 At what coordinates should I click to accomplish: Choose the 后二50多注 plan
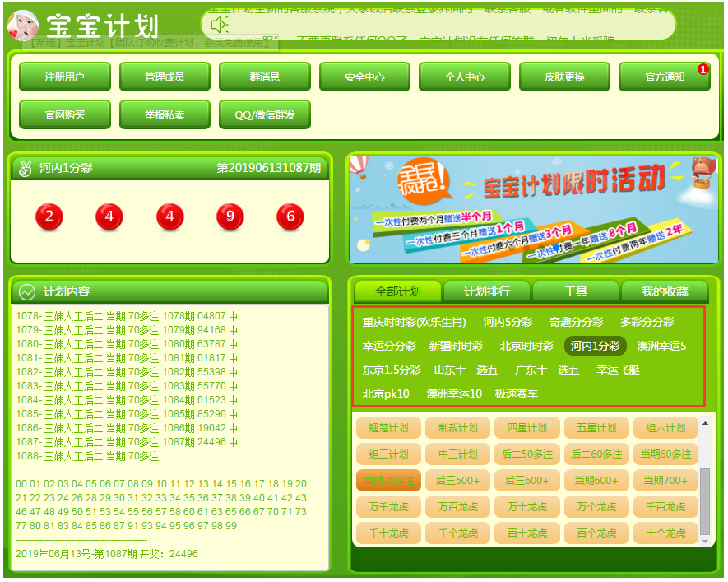(526, 454)
